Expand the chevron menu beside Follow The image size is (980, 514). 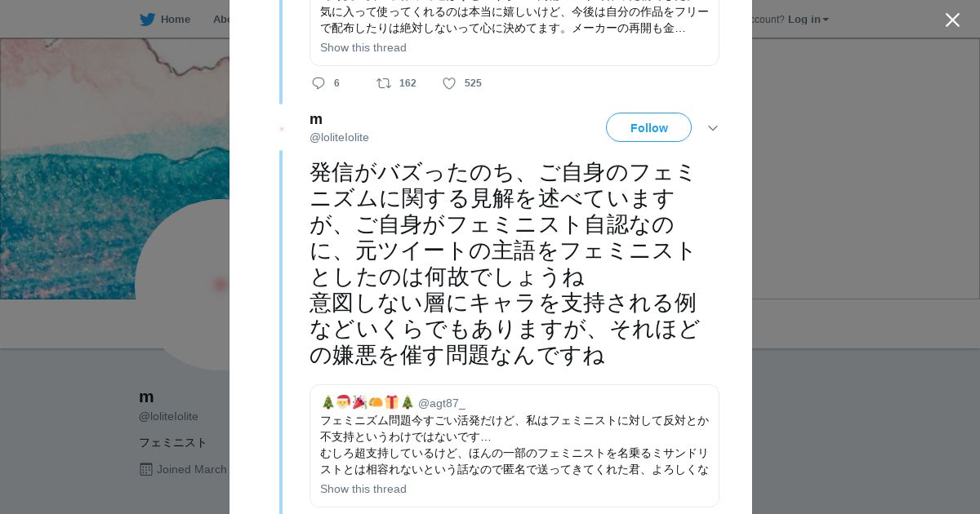pos(713,128)
